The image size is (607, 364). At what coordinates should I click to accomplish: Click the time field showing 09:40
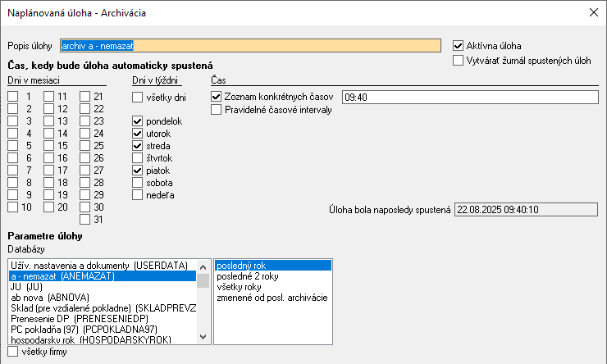(x=471, y=97)
